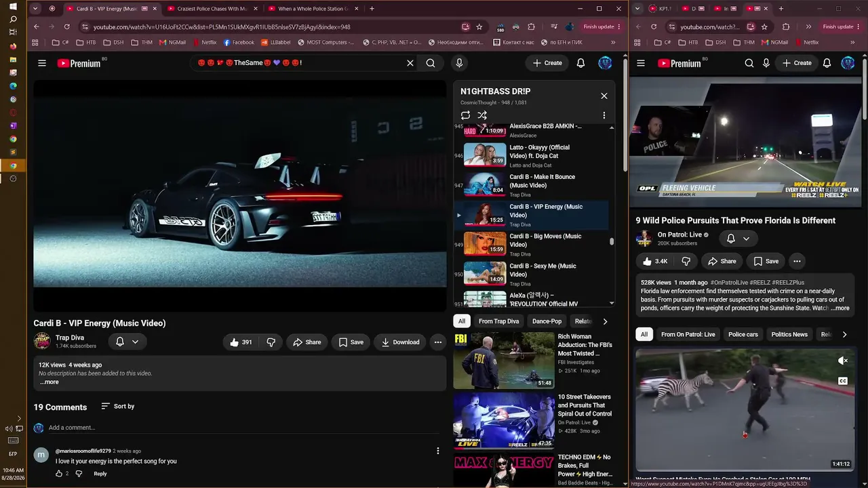Play Latto - Okayyy from the playlist
Image resolution: width=868 pixels, height=488 pixels.
tap(532, 155)
